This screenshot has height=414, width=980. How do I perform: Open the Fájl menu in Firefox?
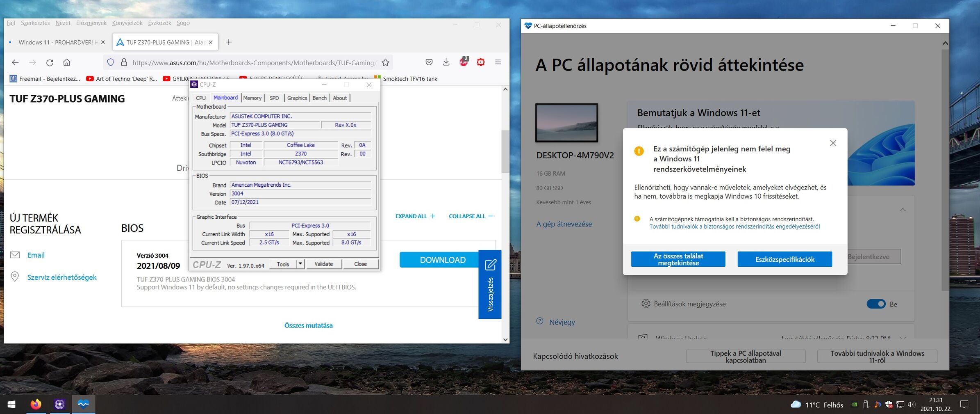click(11, 23)
